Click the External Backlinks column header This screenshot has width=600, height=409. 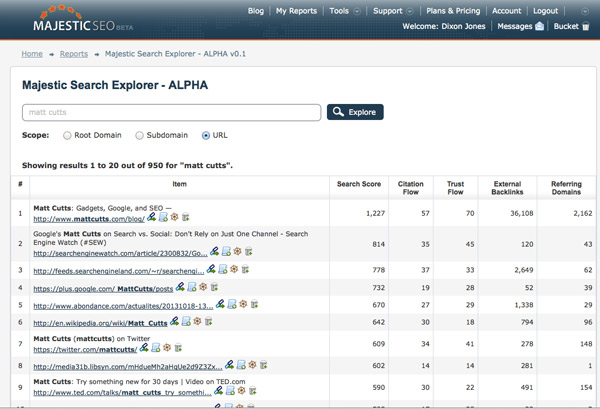(507, 188)
